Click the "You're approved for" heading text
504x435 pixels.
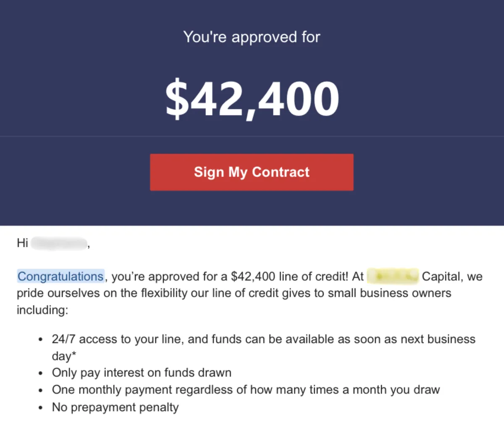(x=252, y=37)
